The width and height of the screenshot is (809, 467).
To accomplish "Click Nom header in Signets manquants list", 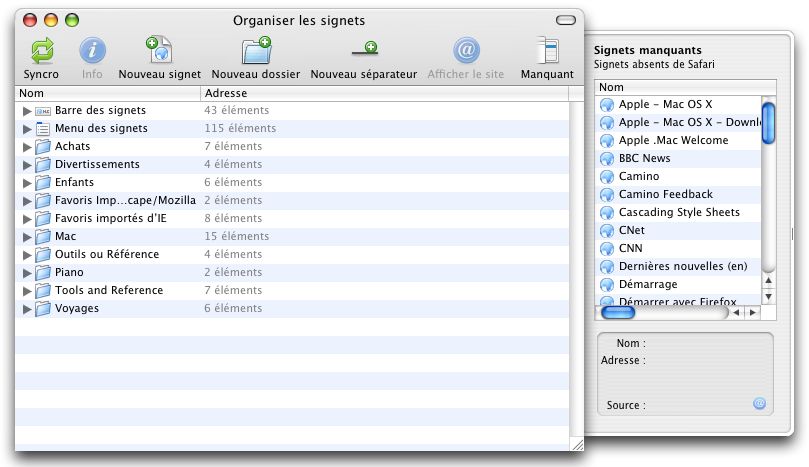I will (x=685, y=87).
